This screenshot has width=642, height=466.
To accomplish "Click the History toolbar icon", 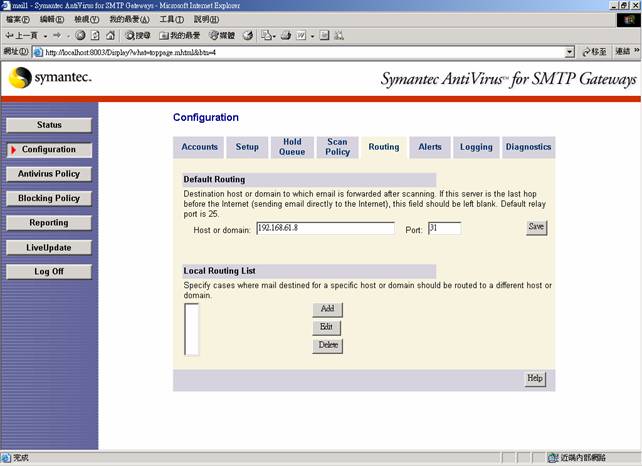I will 248,36.
